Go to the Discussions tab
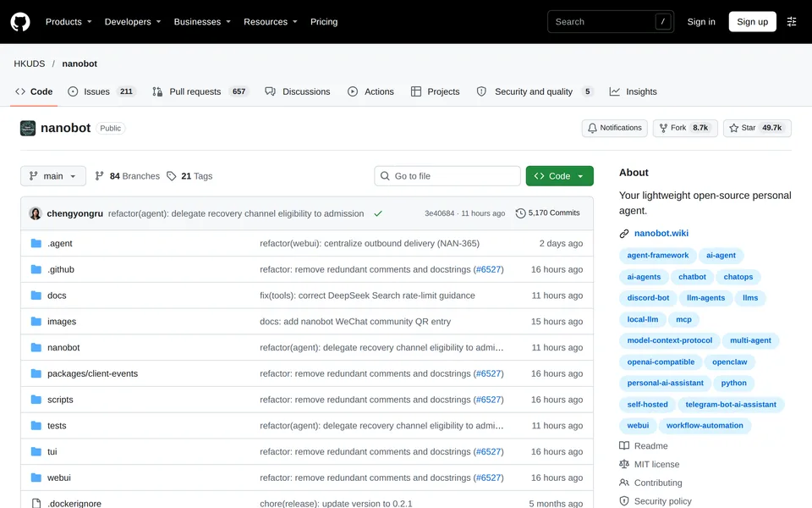This screenshot has width=812, height=508. click(298, 91)
